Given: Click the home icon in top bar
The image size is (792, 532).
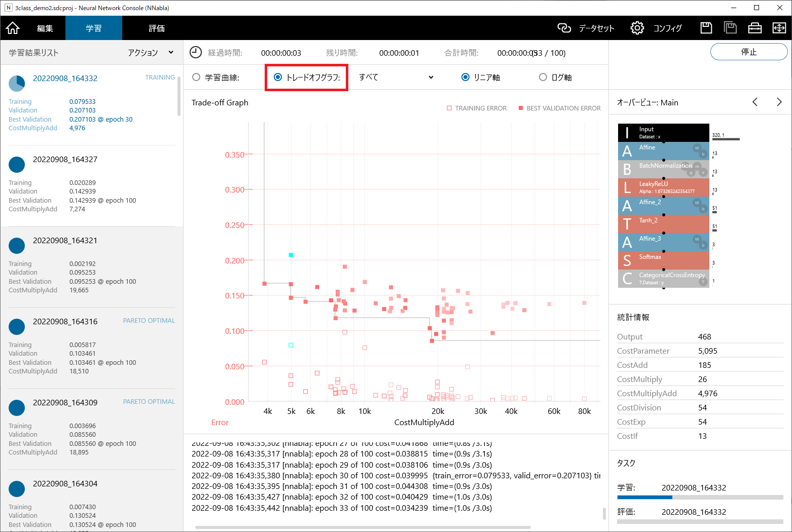Looking at the screenshot, I should [13, 28].
